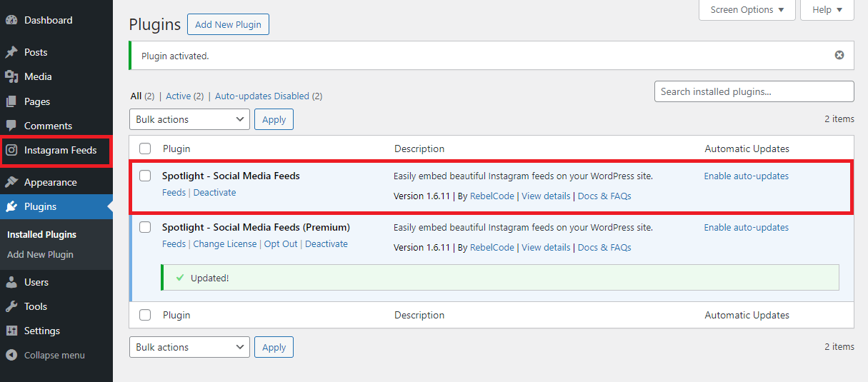The height and width of the screenshot is (382, 868).
Task: Click the Media library icon
Action: click(11, 76)
